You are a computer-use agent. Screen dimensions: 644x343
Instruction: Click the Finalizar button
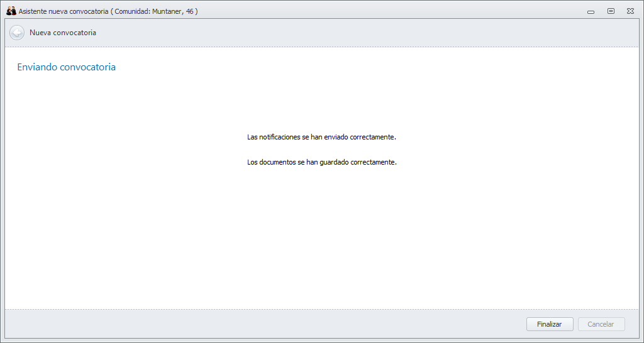pos(550,324)
